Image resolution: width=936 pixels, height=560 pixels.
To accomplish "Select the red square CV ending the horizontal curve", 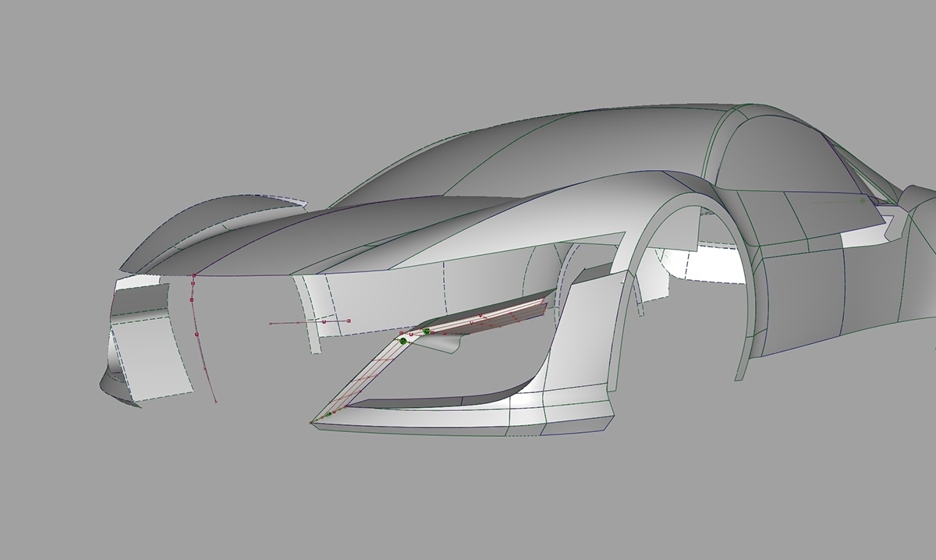I will [349, 321].
